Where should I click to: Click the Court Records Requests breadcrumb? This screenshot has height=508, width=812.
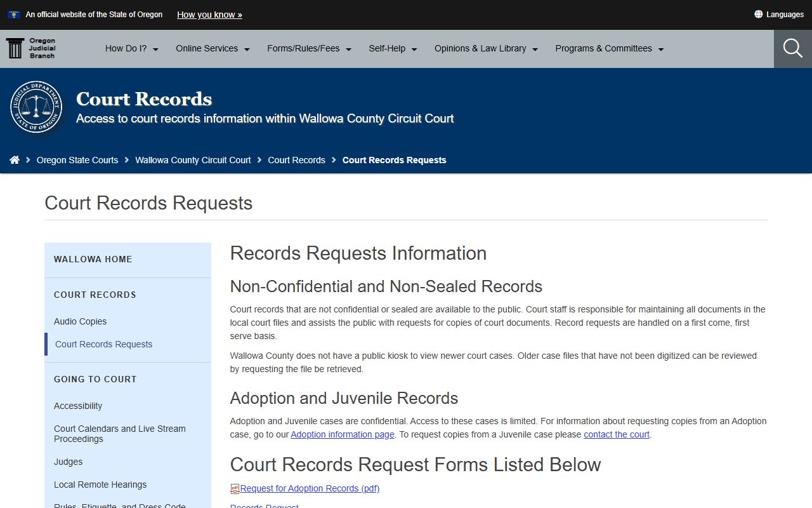pyautogui.click(x=395, y=160)
